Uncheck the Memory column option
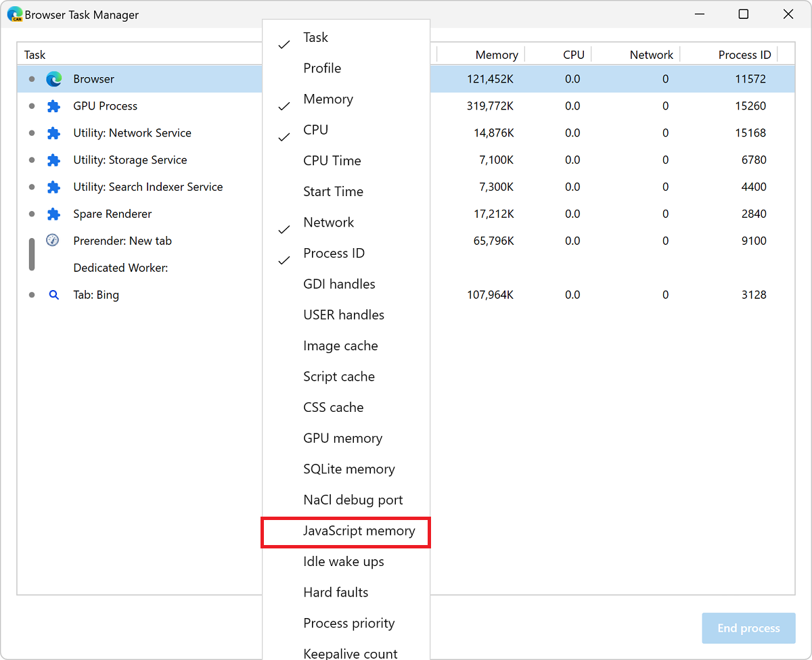The width and height of the screenshot is (812, 660). click(x=328, y=99)
